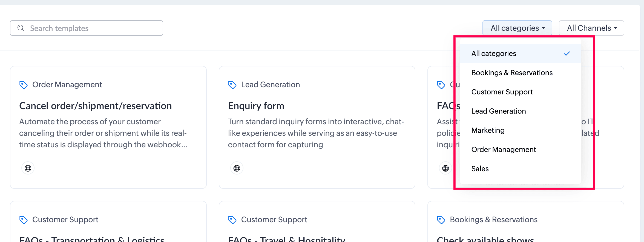Select Order Management from the dropdown list
This screenshot has width=644, height=242.
pos(521,150)
